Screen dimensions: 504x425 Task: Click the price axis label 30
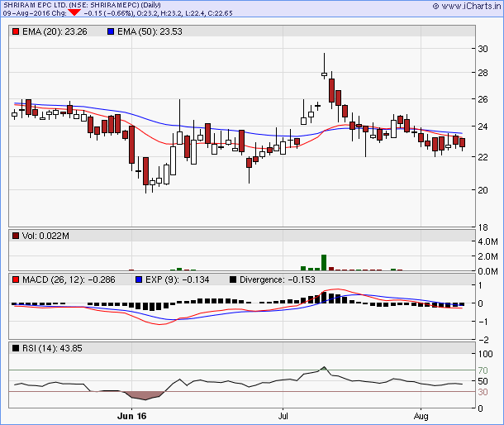tap(483, 49)
